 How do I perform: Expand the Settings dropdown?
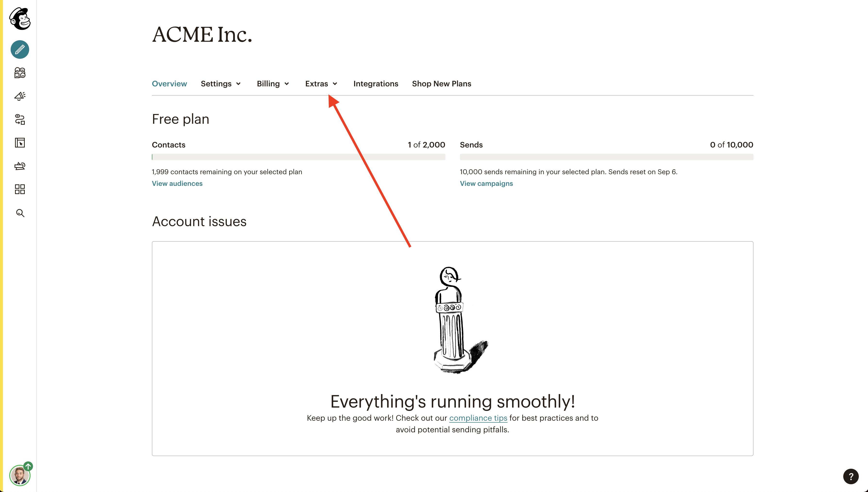pos(221,83)
